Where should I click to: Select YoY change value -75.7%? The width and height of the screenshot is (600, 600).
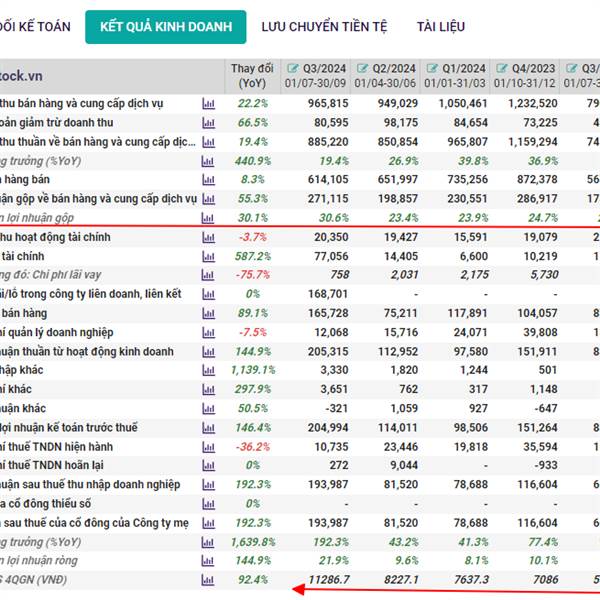point(253,275)
